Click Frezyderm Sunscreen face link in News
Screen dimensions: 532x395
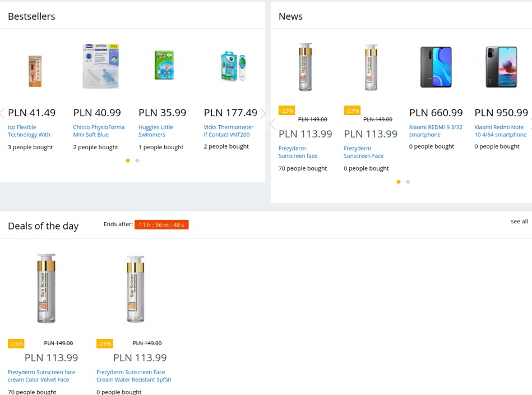(298, 152)
